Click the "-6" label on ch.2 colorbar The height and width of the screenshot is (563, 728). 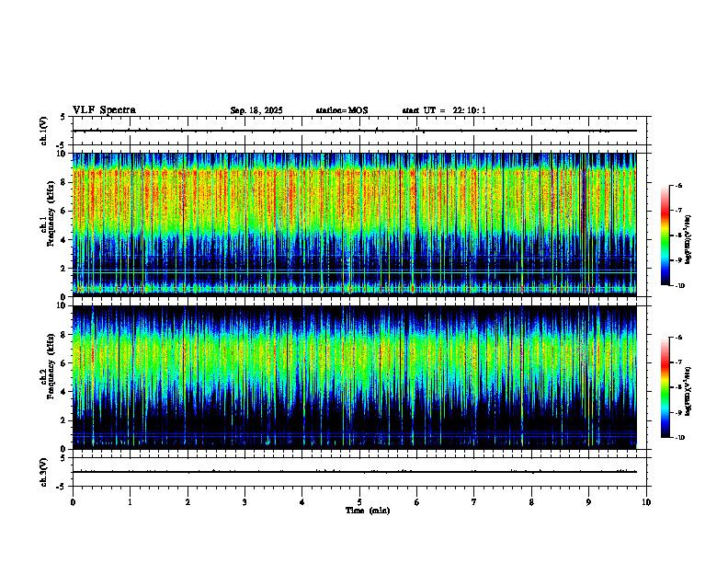677,338
